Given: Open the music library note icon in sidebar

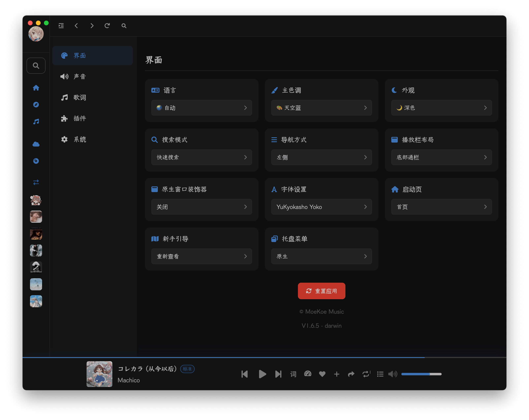Looking at the screenshot, I should coord(36,121).
